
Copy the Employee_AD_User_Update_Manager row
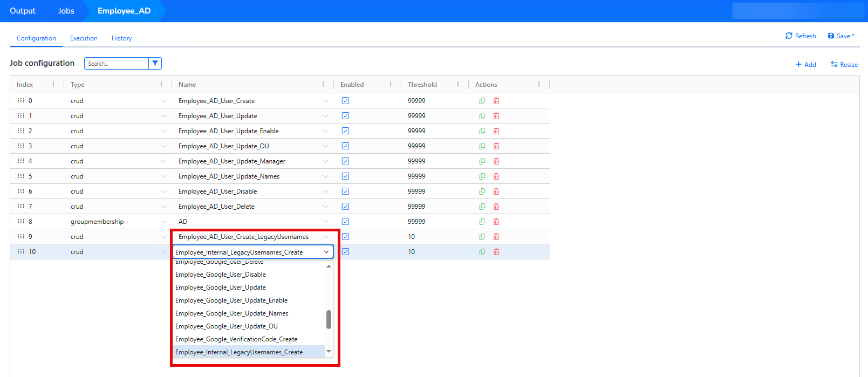click(482, 161)
